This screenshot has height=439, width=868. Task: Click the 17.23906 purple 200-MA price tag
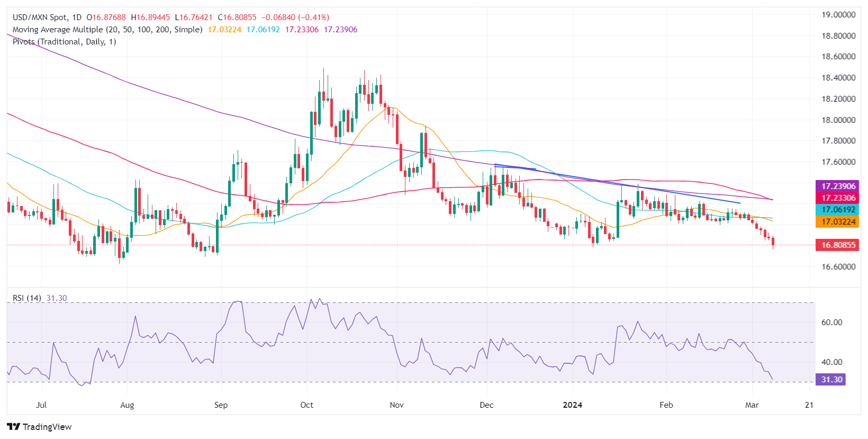838,186
